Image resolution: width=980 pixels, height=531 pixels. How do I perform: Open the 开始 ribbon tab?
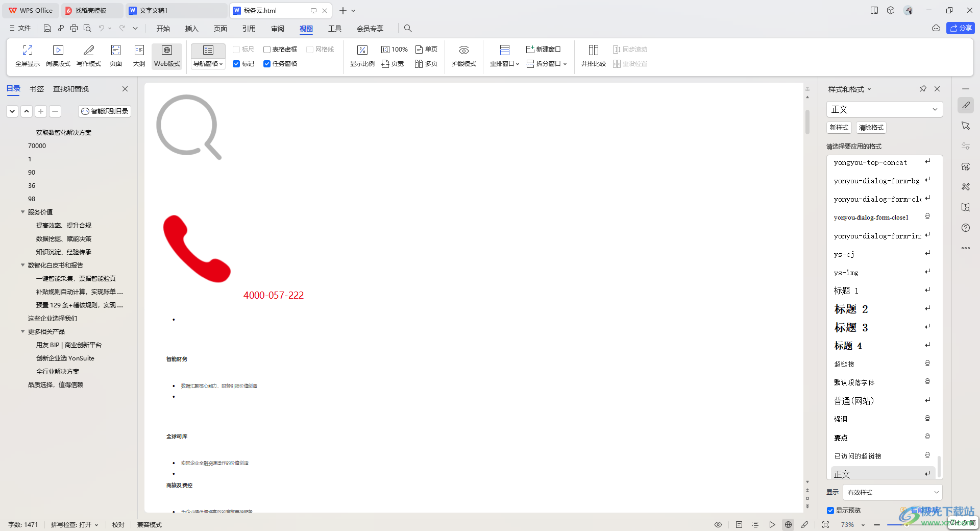[x=163, y=29]
